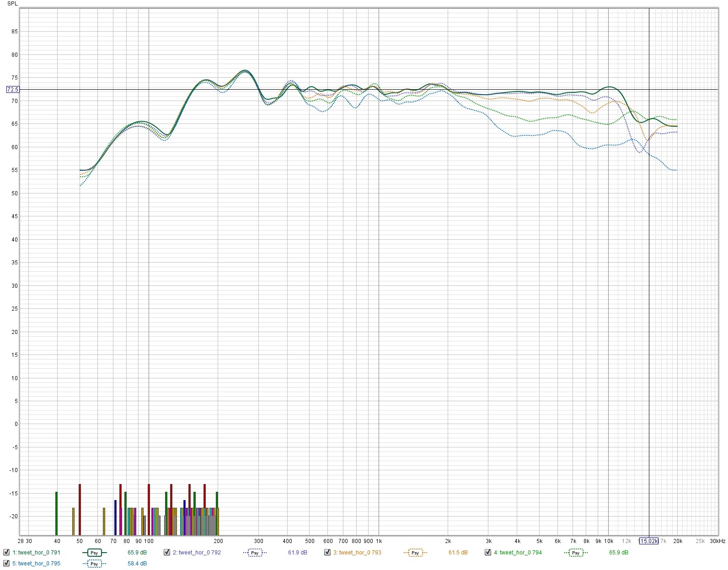Viewport: 728px width, 570px height.
Task: Click the 200 Hz frequency axis label
Action: (218, 541)
